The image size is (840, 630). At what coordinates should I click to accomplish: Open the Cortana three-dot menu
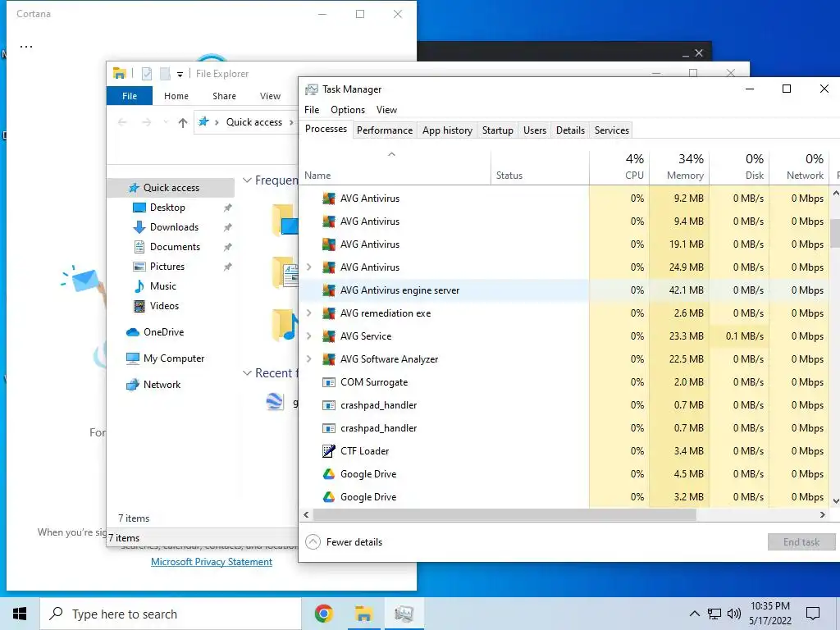tap(26, 47)
